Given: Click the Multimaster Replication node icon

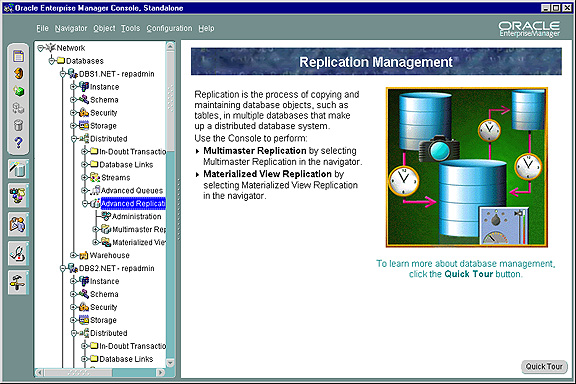Looking at the screenshot, I should pos(106,229).
